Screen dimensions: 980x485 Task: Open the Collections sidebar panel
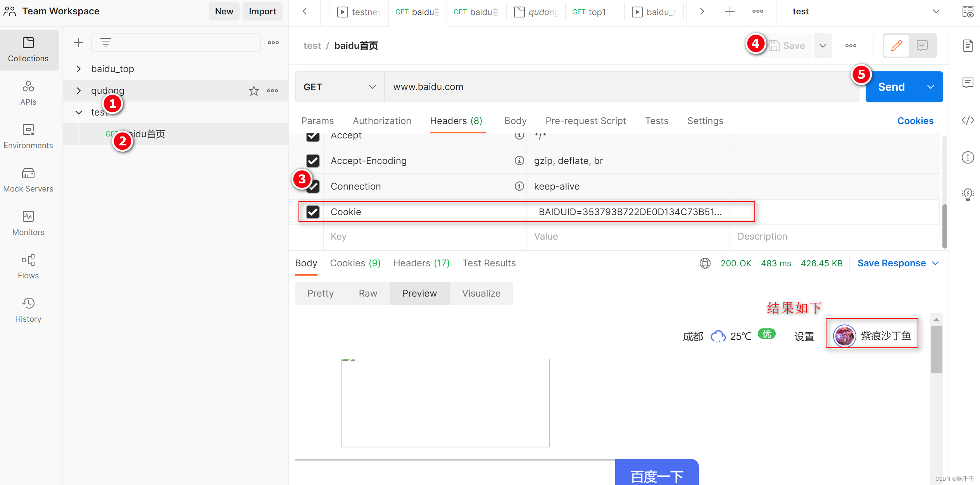(x=28, y=50)
